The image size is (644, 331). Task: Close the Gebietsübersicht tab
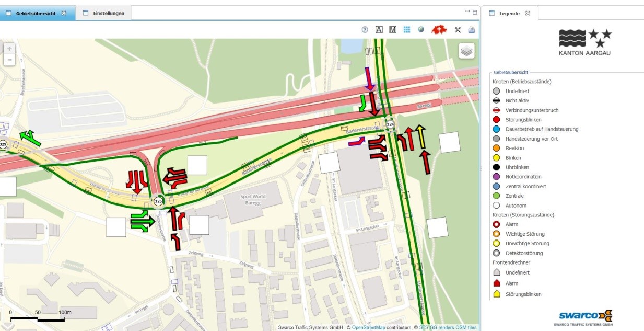(x=64, y=13)
